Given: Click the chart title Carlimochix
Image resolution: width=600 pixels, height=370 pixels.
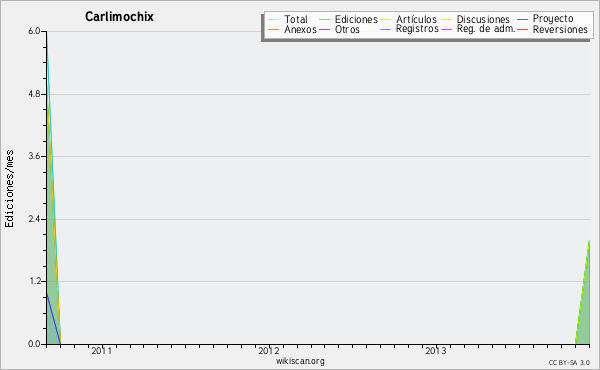Looking at the screenshot, I should [x=119, y=16].
